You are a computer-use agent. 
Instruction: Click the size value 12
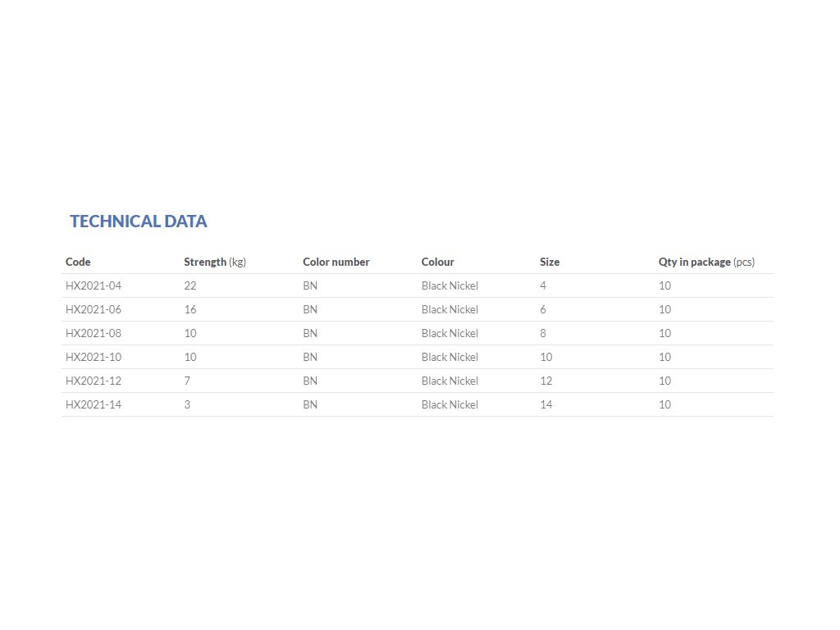coord(546,381)
